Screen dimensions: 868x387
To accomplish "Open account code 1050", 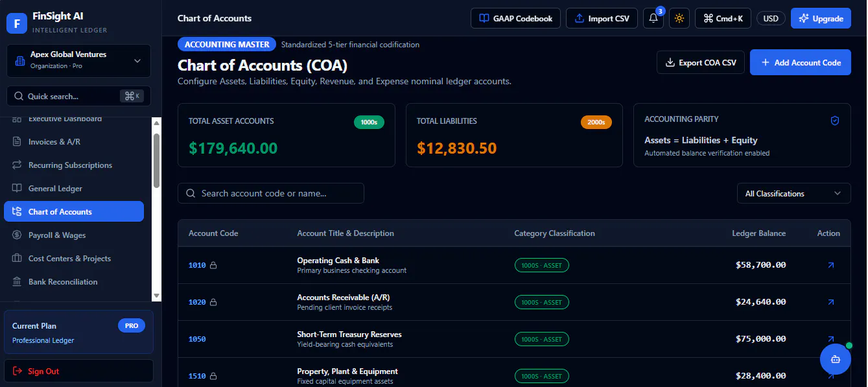I will coord(197,339).
